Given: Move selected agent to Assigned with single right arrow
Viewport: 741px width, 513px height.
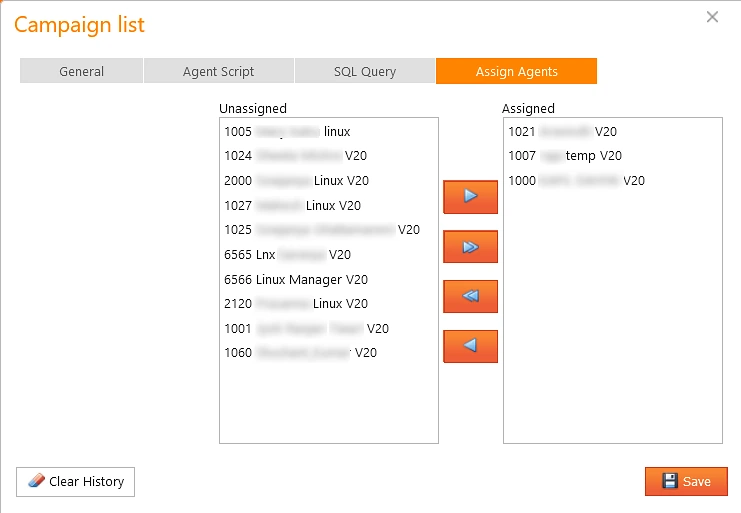Looking at the screenshot, I should 470,197.
